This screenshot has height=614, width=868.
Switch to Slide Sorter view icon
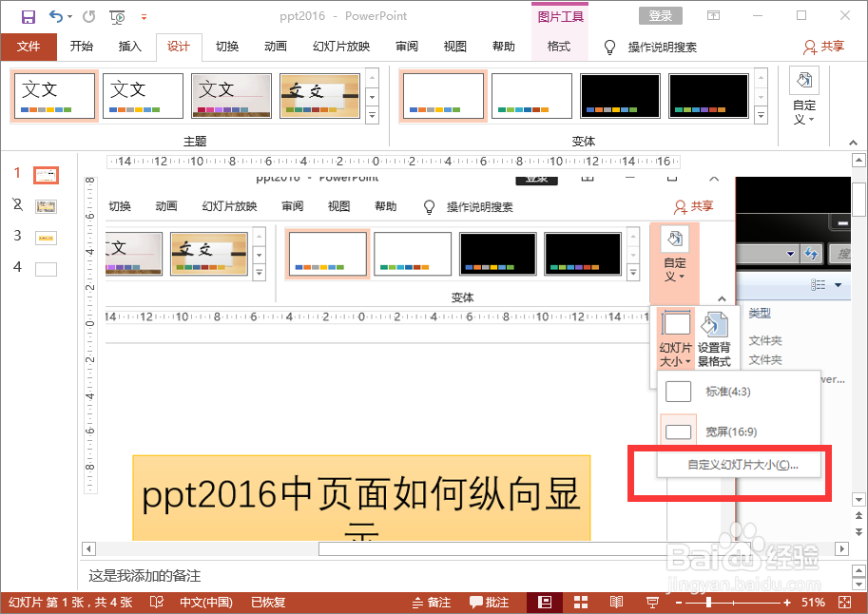[x=581, y=603]
